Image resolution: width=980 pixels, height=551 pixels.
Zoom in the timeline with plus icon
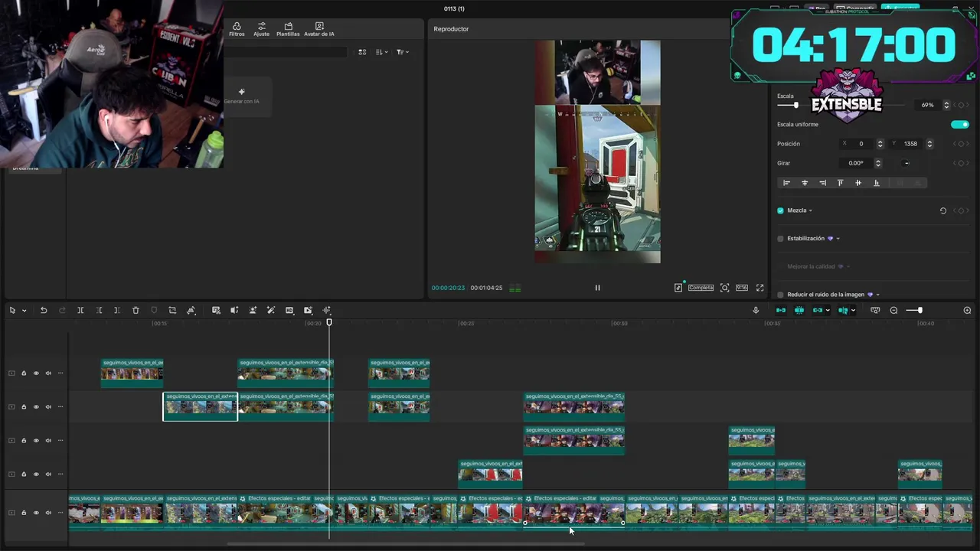pos(967,310)
